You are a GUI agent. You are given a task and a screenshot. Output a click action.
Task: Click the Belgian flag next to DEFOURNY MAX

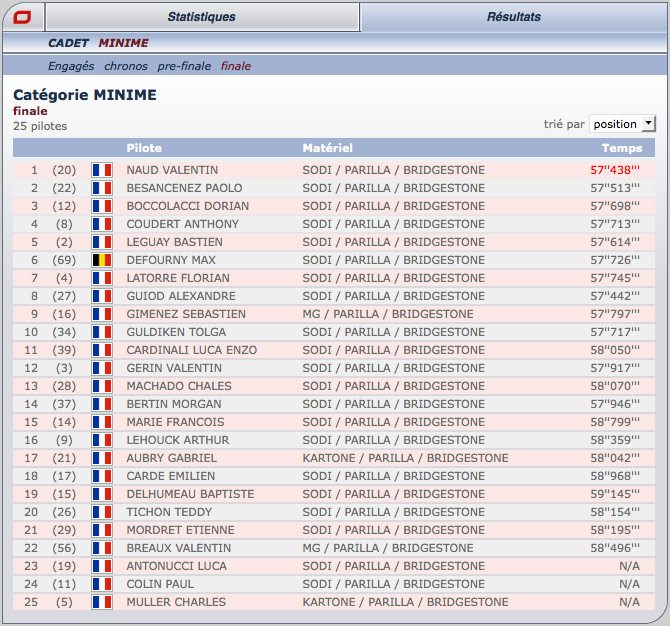tap(102, 260)
